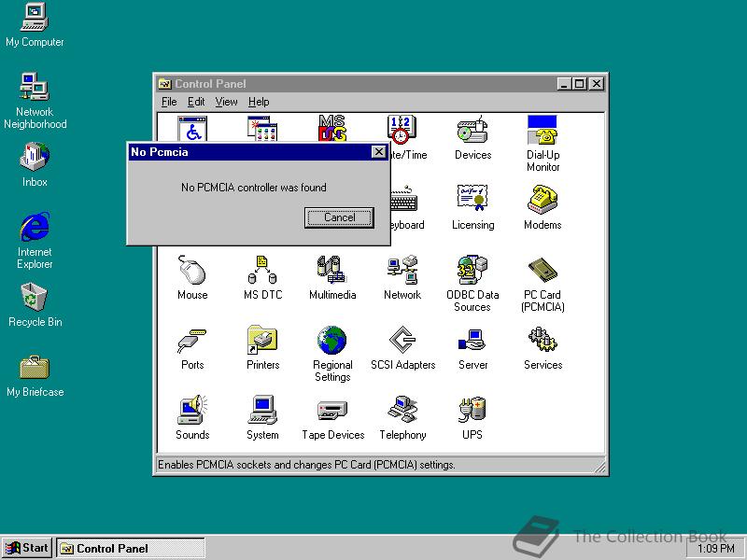
Task: Click Cancel in the No Pcmcia dialog
Action: coord(339,217)
